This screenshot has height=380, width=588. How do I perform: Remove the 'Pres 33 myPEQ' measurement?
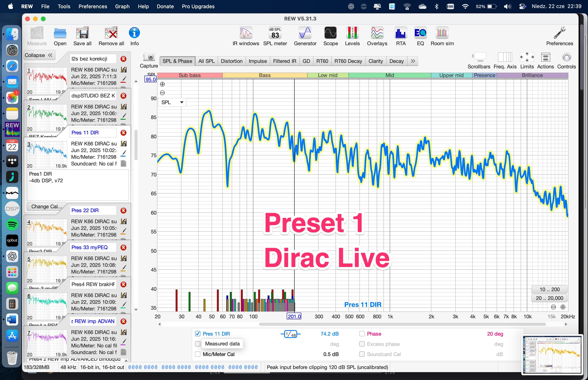pos(123,248)
